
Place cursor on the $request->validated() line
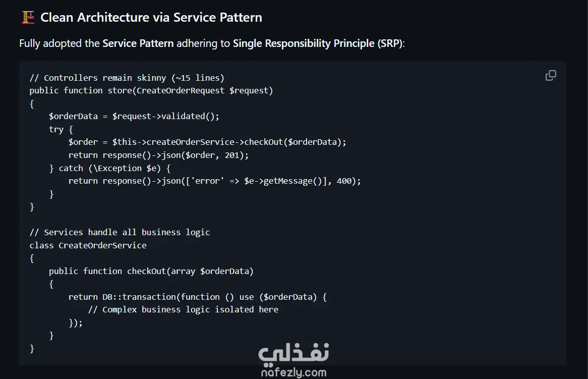pyautogui.click(x=134, y=117)
